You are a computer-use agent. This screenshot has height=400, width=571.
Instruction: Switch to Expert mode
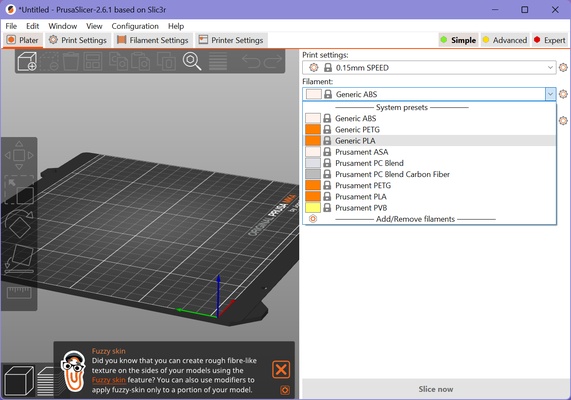click(550, 40)
